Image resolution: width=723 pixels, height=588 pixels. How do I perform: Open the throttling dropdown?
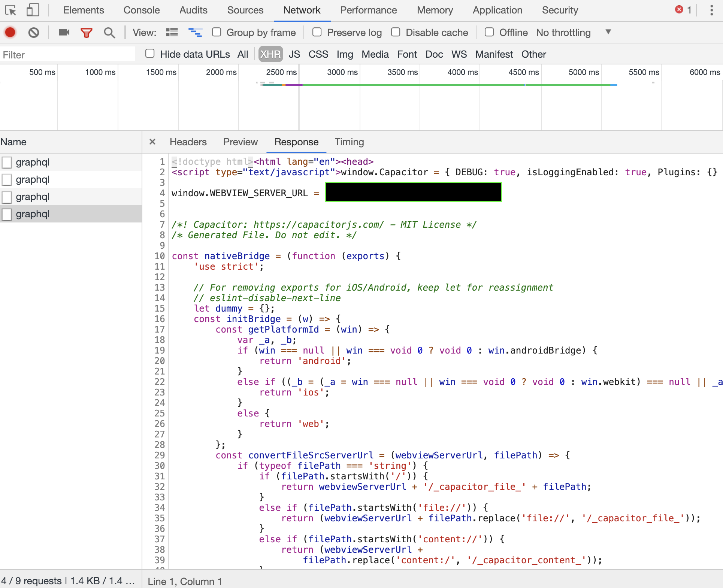point(608,32)
